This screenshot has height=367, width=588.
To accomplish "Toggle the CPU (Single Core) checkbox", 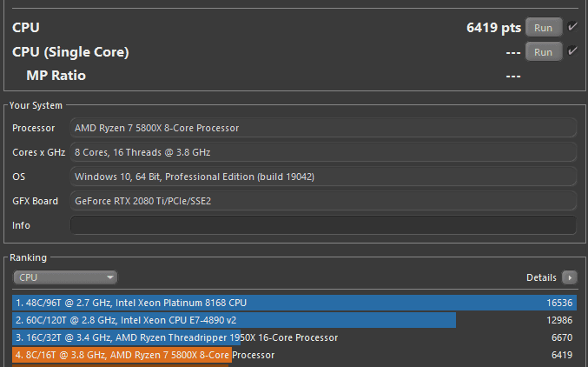I will (x=572, y=51).
